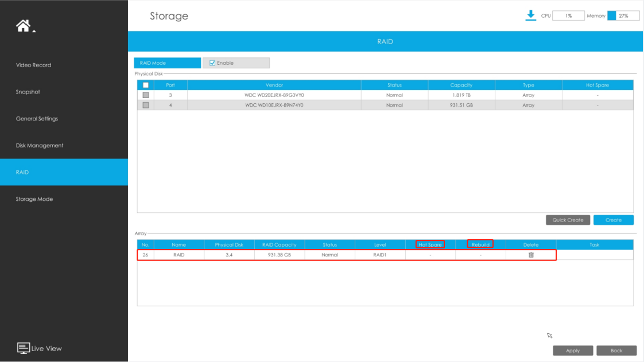Viewport: 644px width, 362px height.
Task: Click the 1.819 TB capacity cell
Action: pos(461,95)
